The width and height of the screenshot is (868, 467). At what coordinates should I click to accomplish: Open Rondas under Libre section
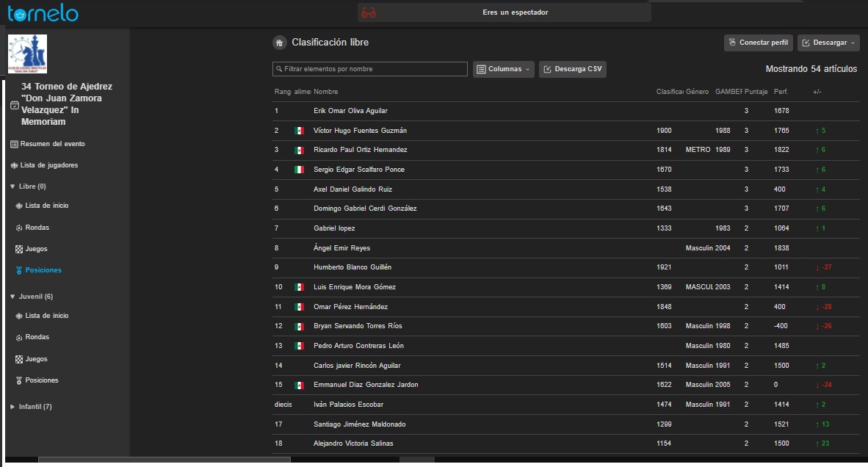pyautogui.click(x=37, y=228)
